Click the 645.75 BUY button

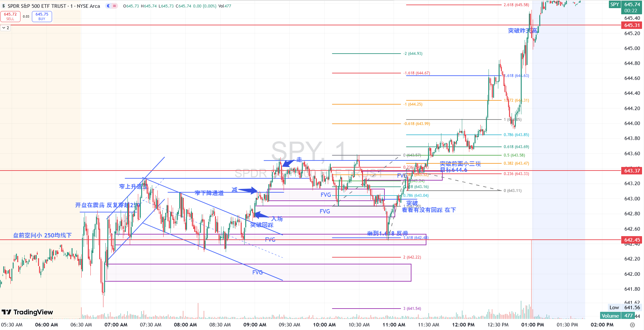pyautogui.click(x=42, y=16)
